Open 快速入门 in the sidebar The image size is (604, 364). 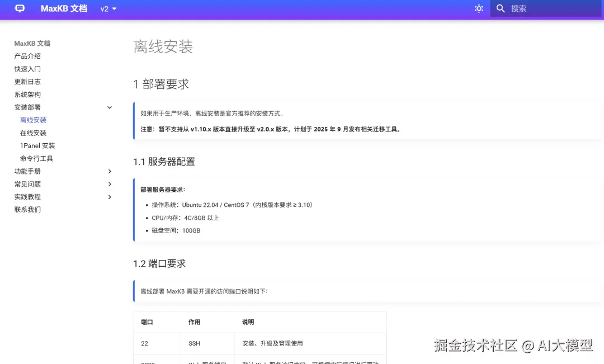tap(27, 69)
